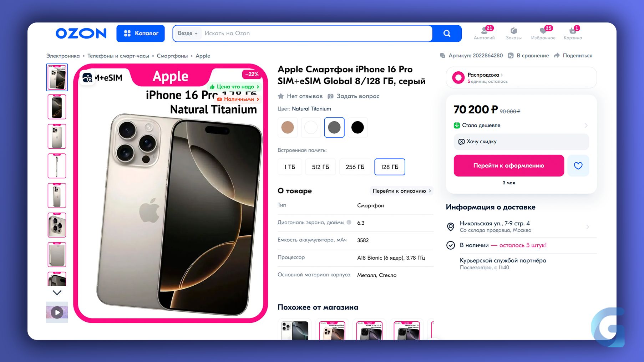Select 256 ГБ memory option

click(355, 167)
